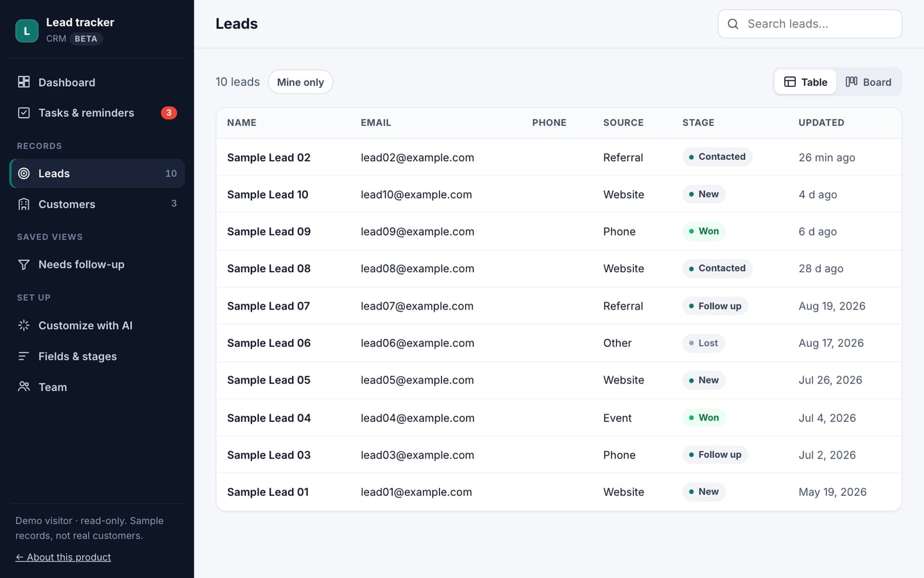
Task: Click Other source for Sample Lead 06
Action: click(617, 343)
